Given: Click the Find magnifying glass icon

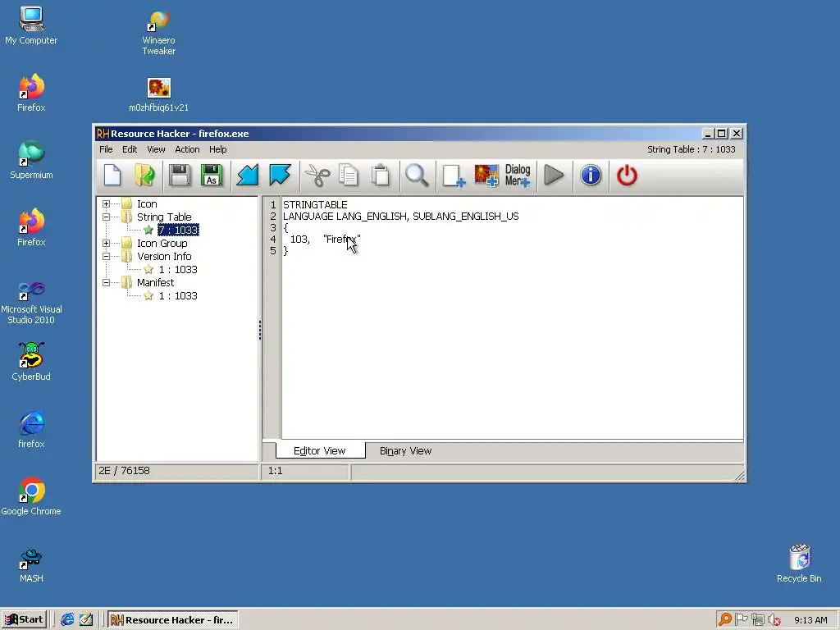Looking at the screenshot, I should 417,176.
